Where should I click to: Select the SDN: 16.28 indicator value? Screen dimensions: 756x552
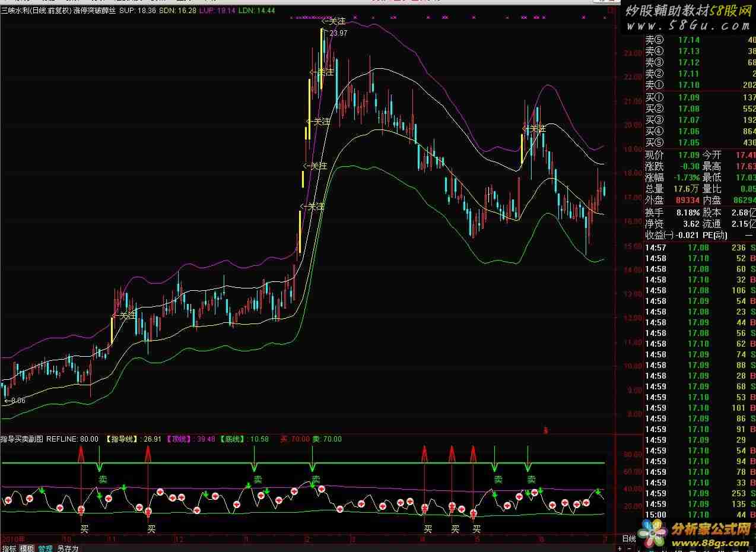pyautogui.click(x=177, y=11)
